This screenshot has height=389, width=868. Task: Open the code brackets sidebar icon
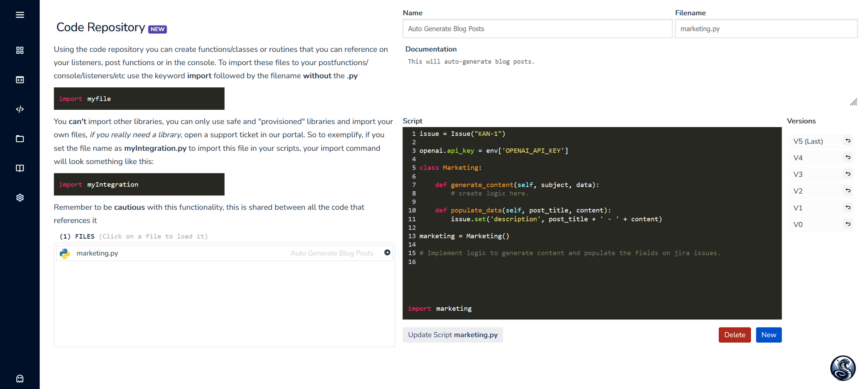(20, 109)
